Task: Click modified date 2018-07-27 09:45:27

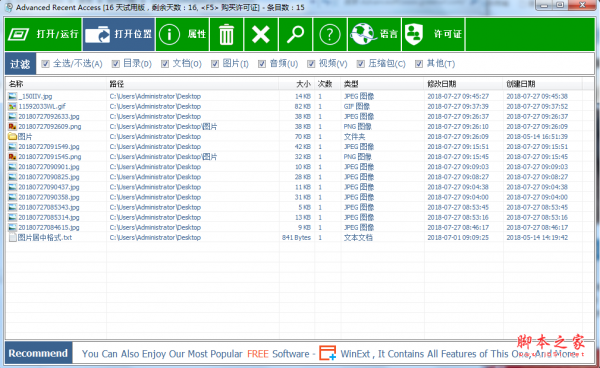Action: 458,96
